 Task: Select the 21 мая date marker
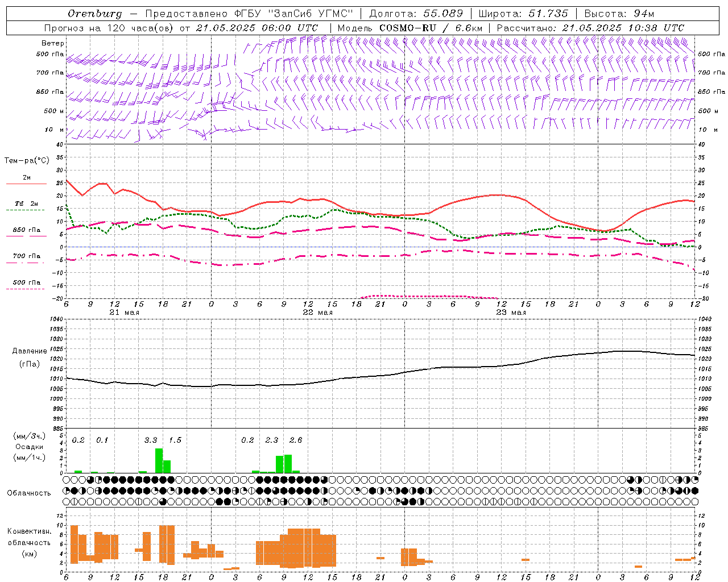pos(124,313)
